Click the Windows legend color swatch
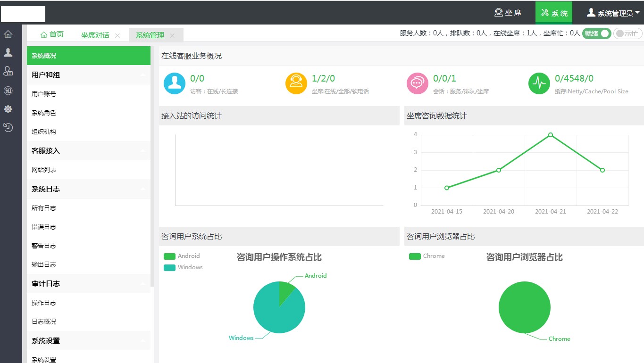The width and height of the screenshot is (644, 363). [169, 268]
